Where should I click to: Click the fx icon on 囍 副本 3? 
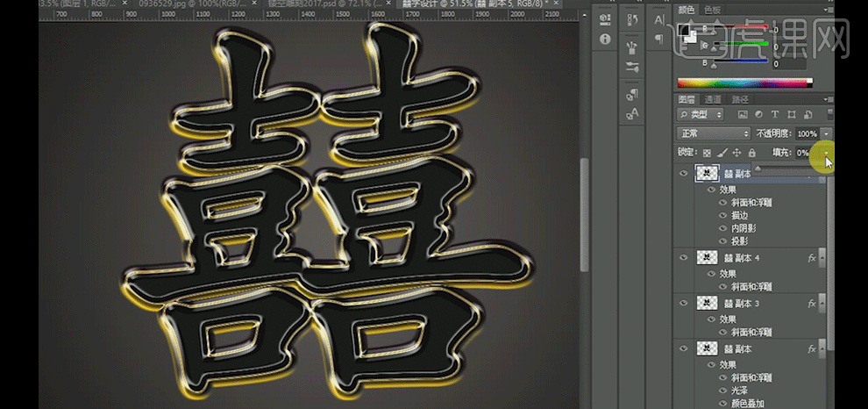812,304
